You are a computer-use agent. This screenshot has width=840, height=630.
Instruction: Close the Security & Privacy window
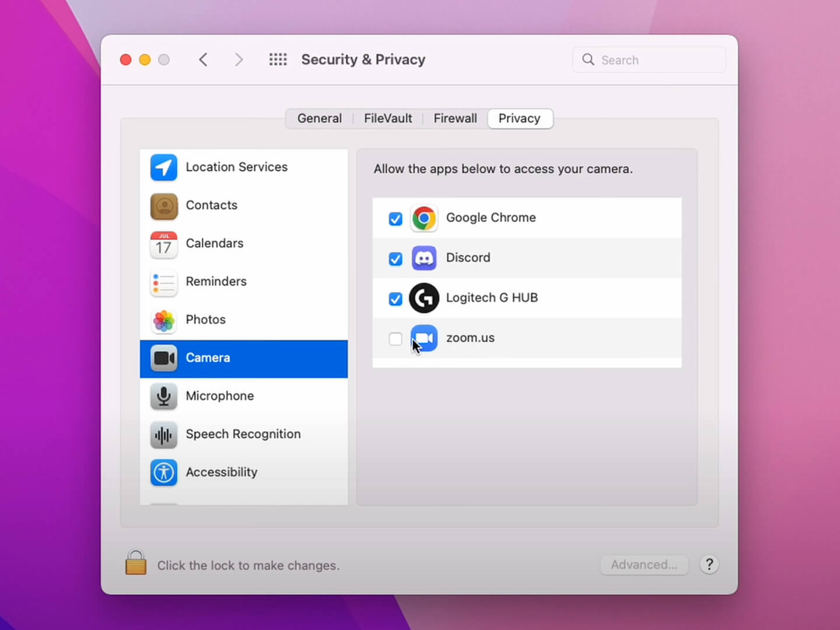point(125,60)
